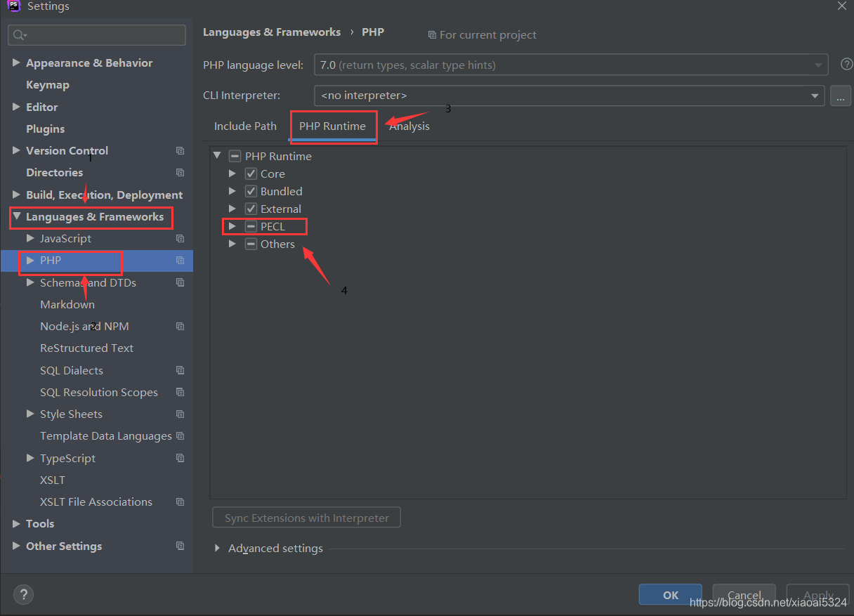Disable the External extensions checkbox
This screenshot has width=854, height=616.
coord(251,209)
